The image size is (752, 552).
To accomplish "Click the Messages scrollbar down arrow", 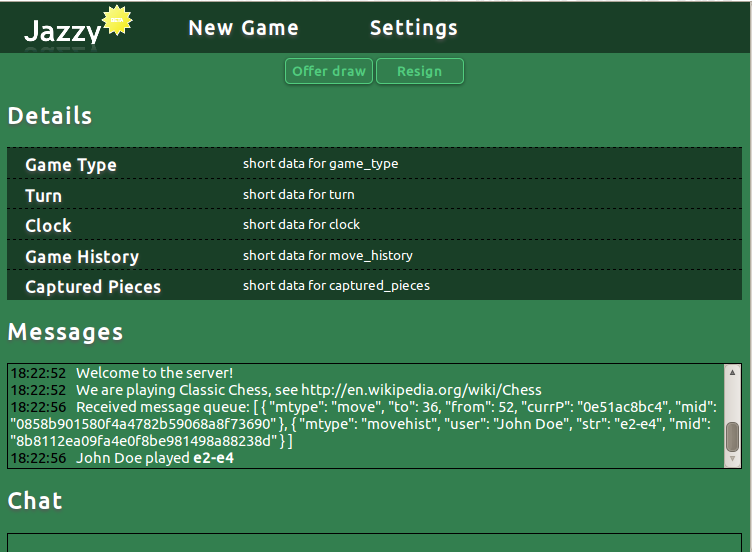I will [x=733, y=459].
